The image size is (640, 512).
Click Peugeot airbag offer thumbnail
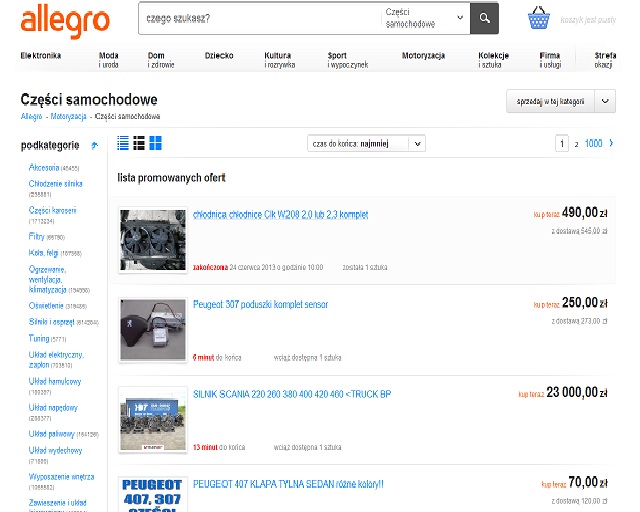point(153,330)
